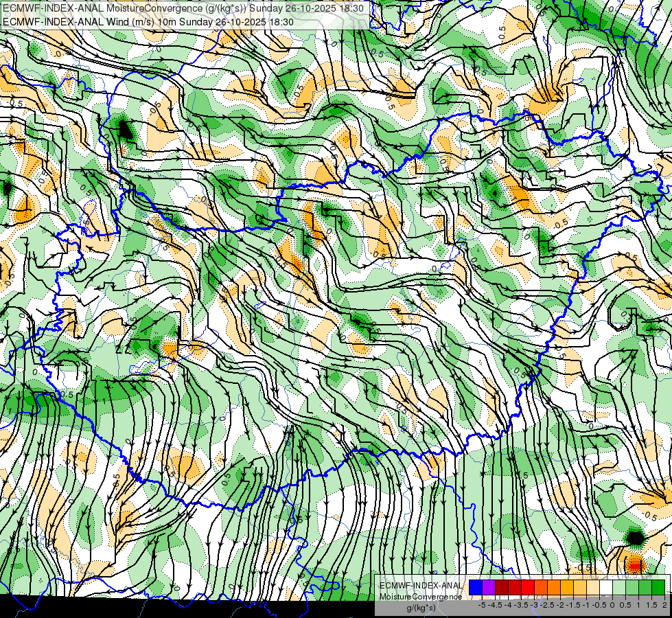Viewport: 672px width, 618px height.
Task: Click the legend value '-2.5'
Action: pyautogui.click(x=548, y=605)
